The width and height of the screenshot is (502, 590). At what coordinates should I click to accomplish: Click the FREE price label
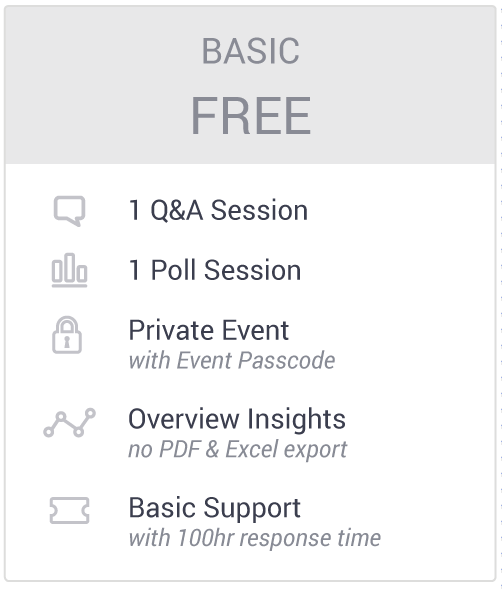coord(251,115)
